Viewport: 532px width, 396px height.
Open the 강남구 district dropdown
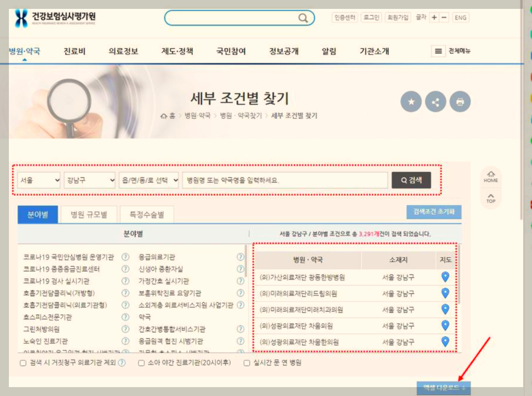tap(89, 180)
